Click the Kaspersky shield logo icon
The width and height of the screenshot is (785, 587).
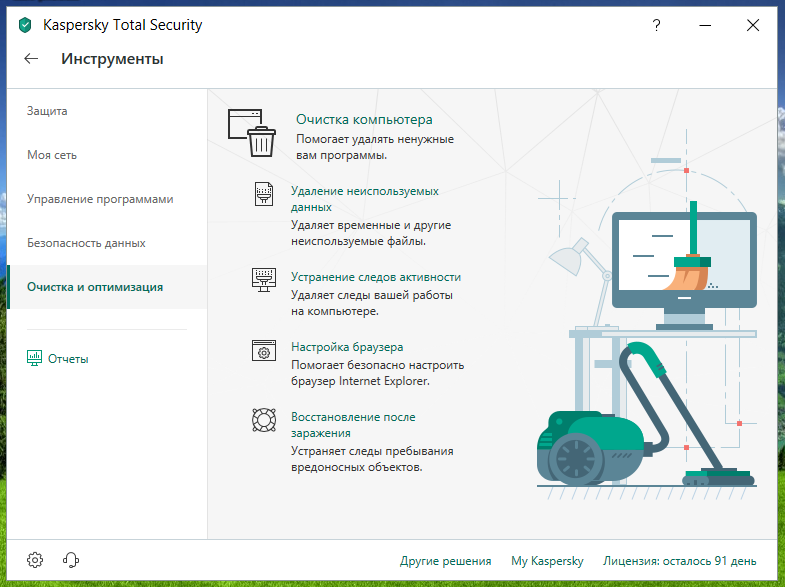25,25
